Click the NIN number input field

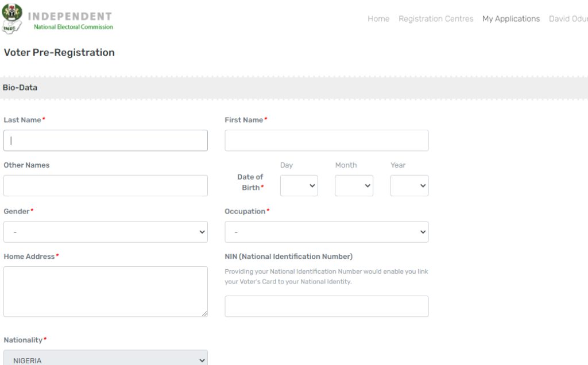pyautogui.click(x=326, y=306)
